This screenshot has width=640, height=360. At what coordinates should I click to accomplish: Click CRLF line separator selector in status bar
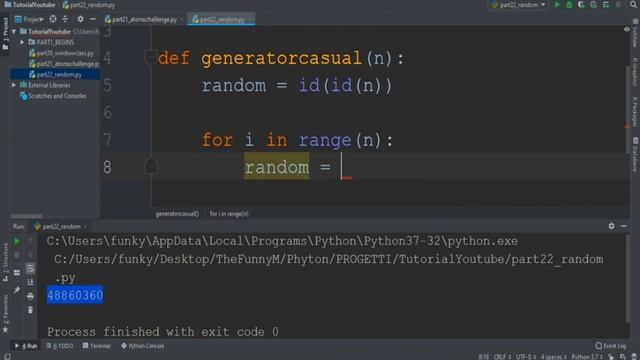point(502,357)
